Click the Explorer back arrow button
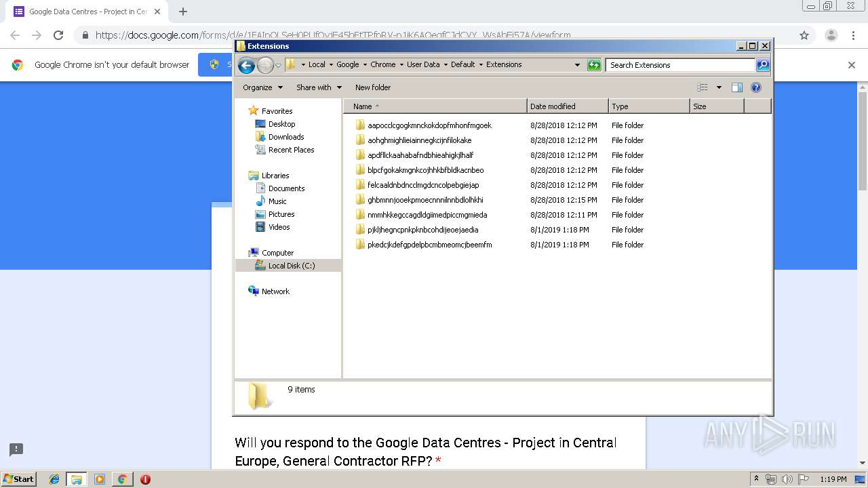This screenshot has width=868, height=488. [x=246, y=65]
